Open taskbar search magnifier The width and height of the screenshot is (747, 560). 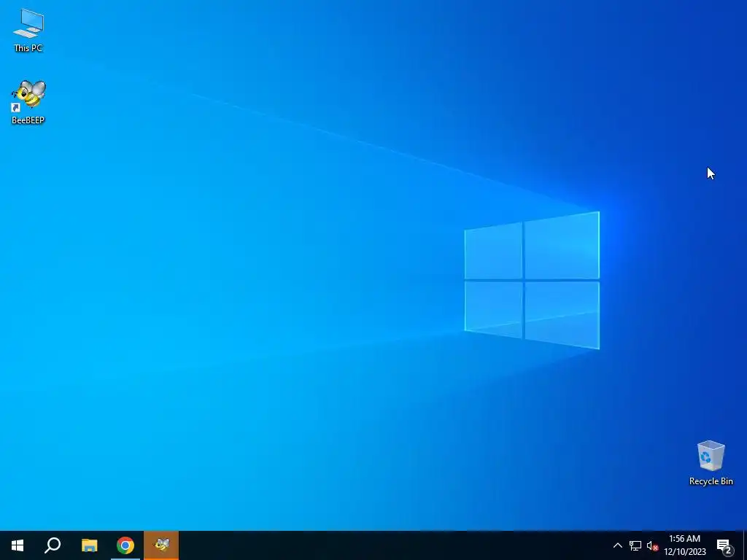(x=53, y=545)
